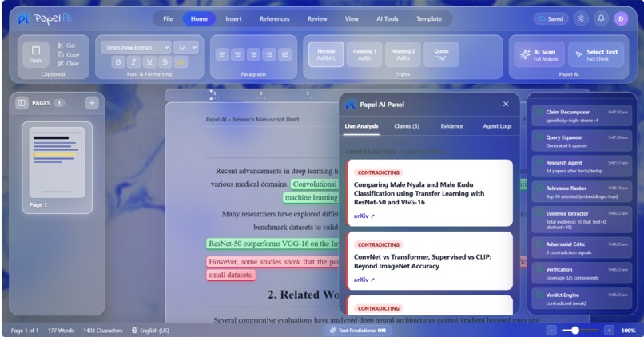
Task: Select the Home ribbon tab
Action: [x=199, y=19]
